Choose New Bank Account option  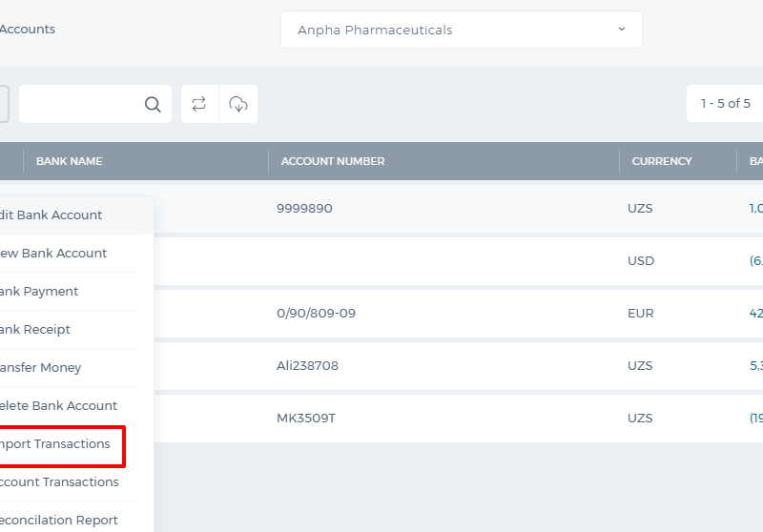[53, 254]
